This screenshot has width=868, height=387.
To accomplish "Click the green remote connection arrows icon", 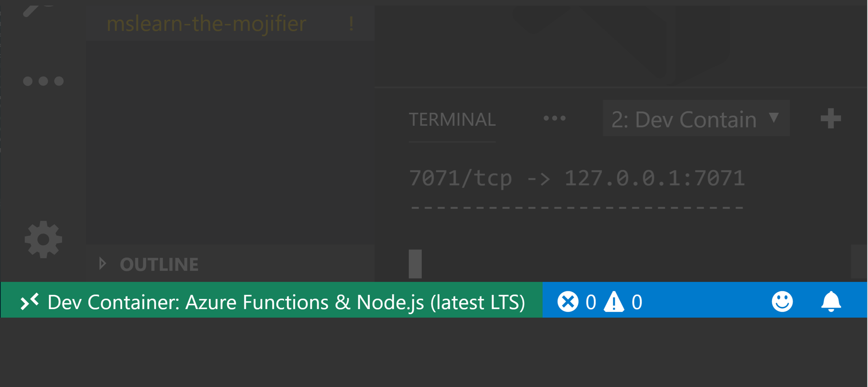I will [29, 302].
